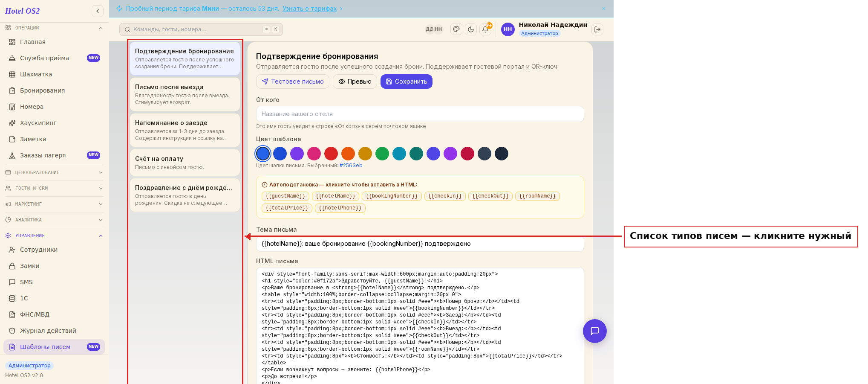Insert {{checkIn}} variable

point(445,196)
